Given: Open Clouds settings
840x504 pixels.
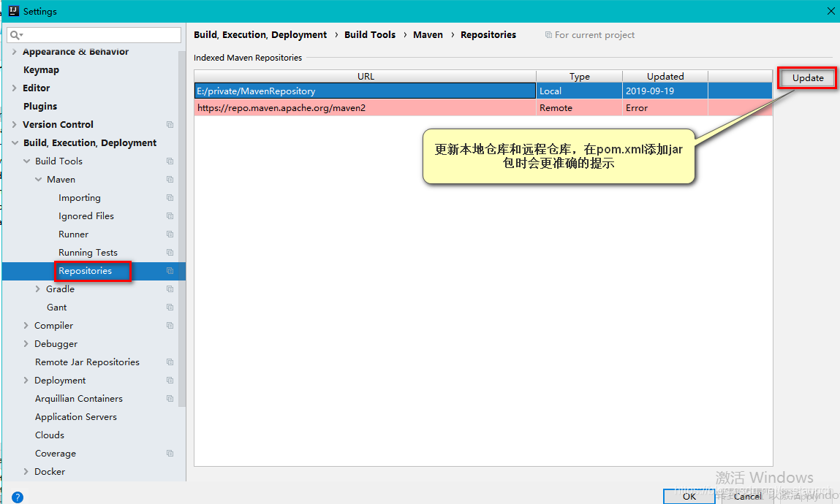Looking at the screenshot, I should [x=49, y=435].
